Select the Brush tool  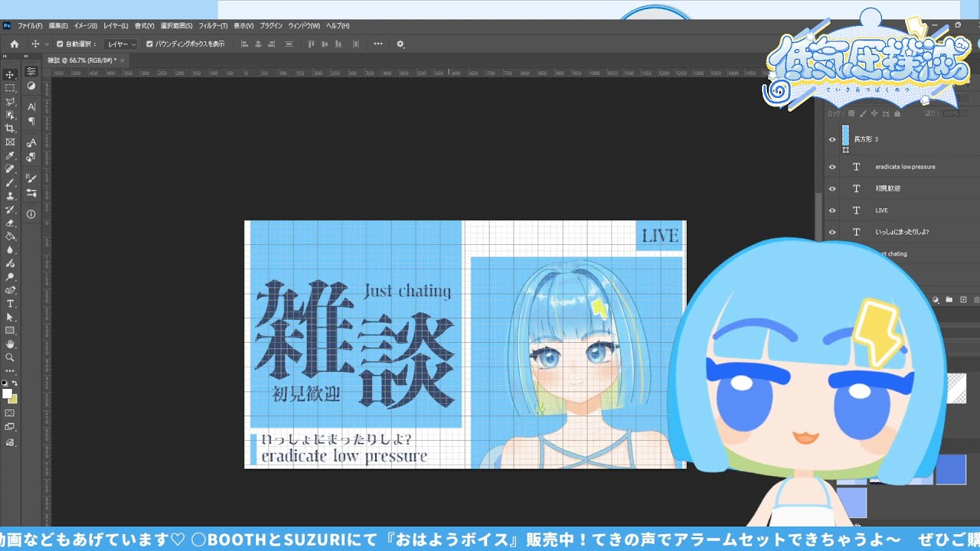tap(10, 182)
